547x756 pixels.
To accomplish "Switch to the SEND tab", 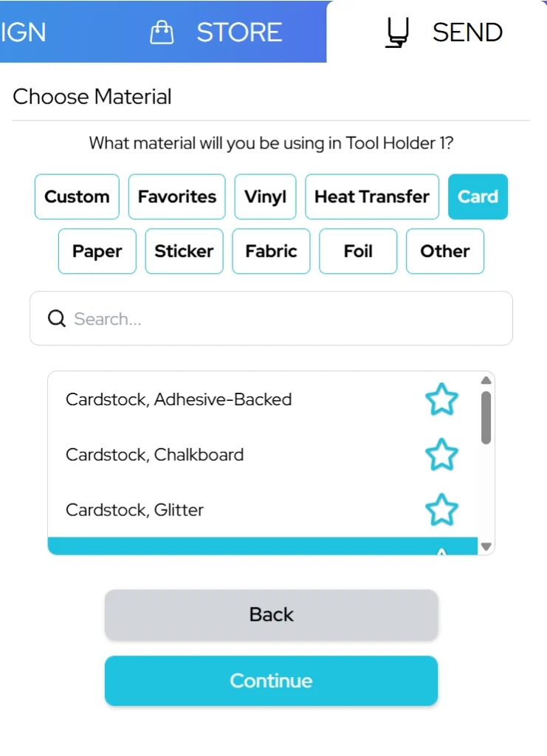I will [x=467, y=32].
